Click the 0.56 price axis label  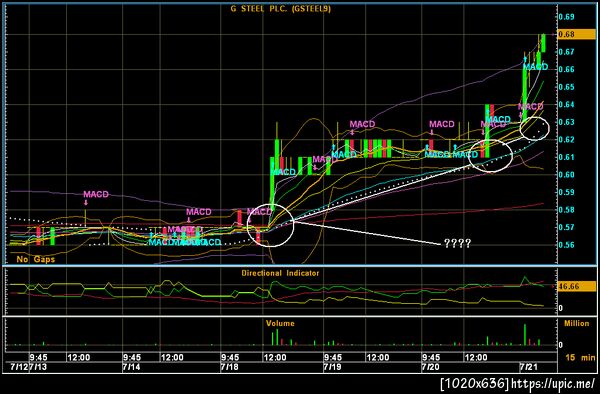pyautogui.click(x=566, y=245)
